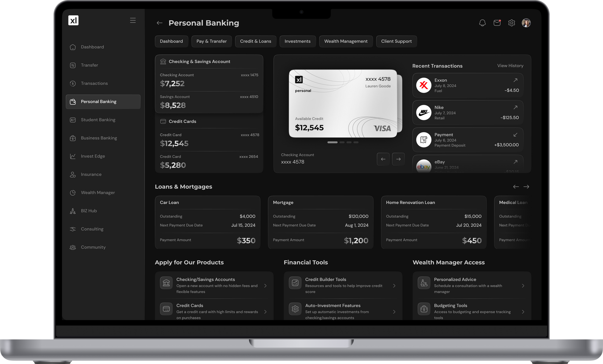Expand Auto-Investment Features chevron
This screenshot has height=364, width=603.
394,312
